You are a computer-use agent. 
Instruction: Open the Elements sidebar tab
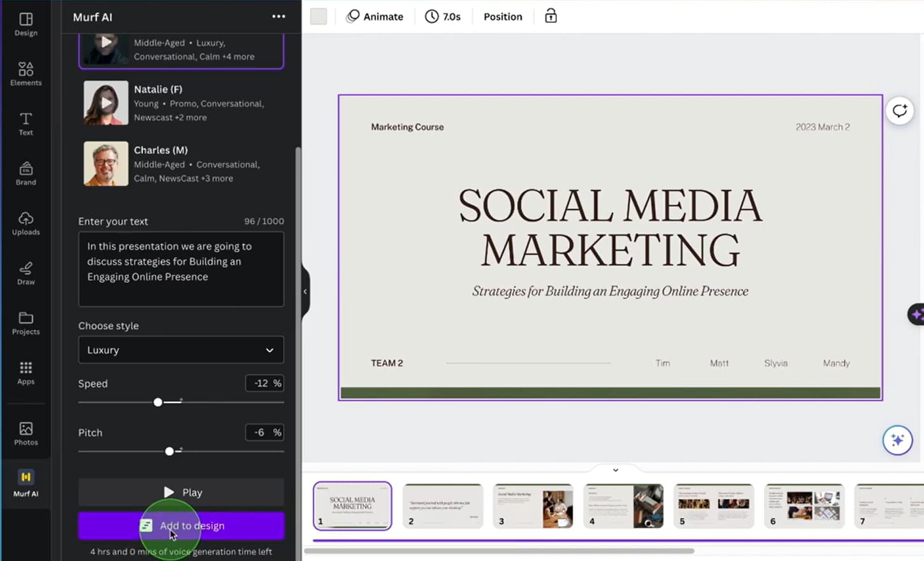(26, 74)
